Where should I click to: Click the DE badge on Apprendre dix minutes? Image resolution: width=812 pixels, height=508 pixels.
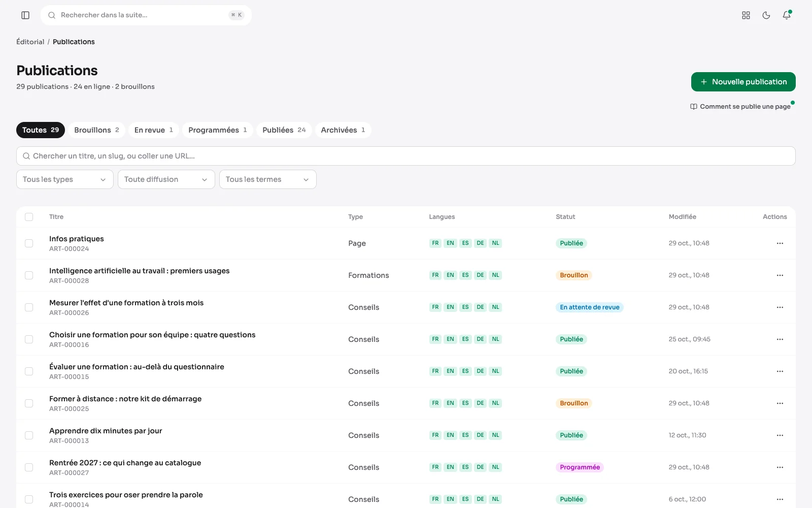click(480, 435)
